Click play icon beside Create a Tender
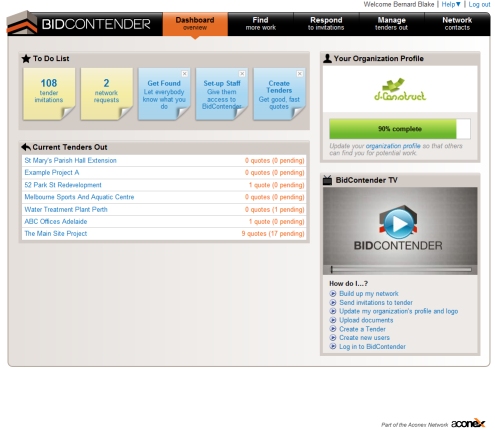Screen dimensions: 495x430 click(x=333, y=329)
